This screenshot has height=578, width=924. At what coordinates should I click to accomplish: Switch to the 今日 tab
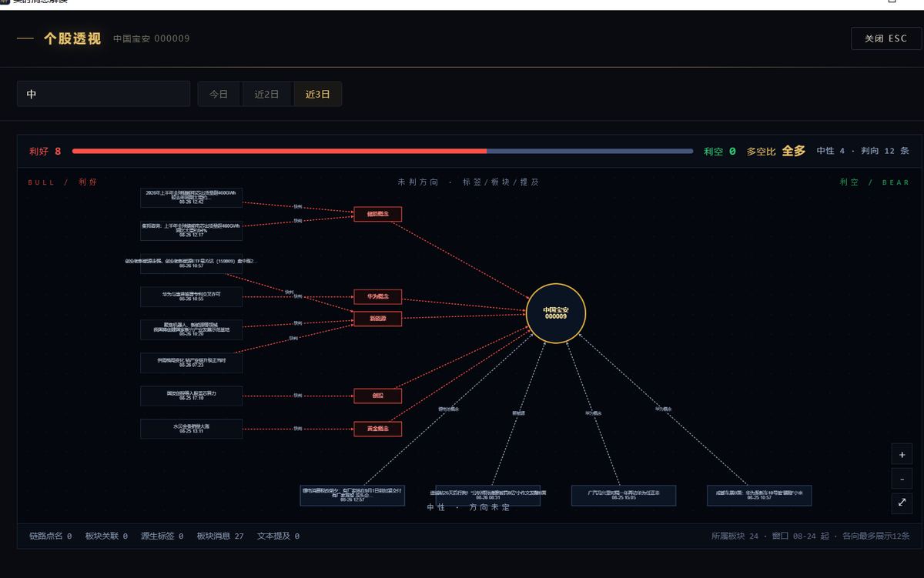pyautogui.click(x=219, y=94)
